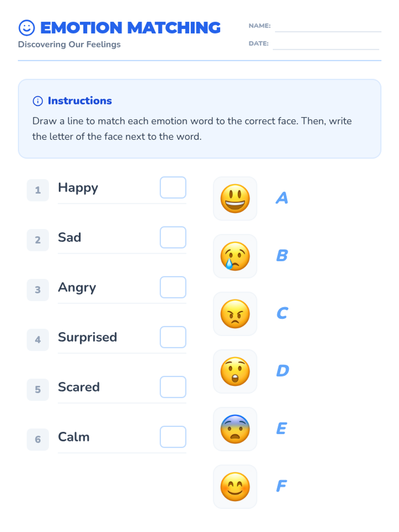
Task: Click the answer box next to Angry
Action: 173,287
